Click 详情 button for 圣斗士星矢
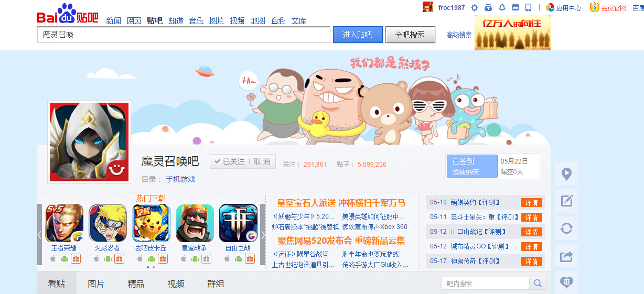The image size is (644, 294). (531, 217)
